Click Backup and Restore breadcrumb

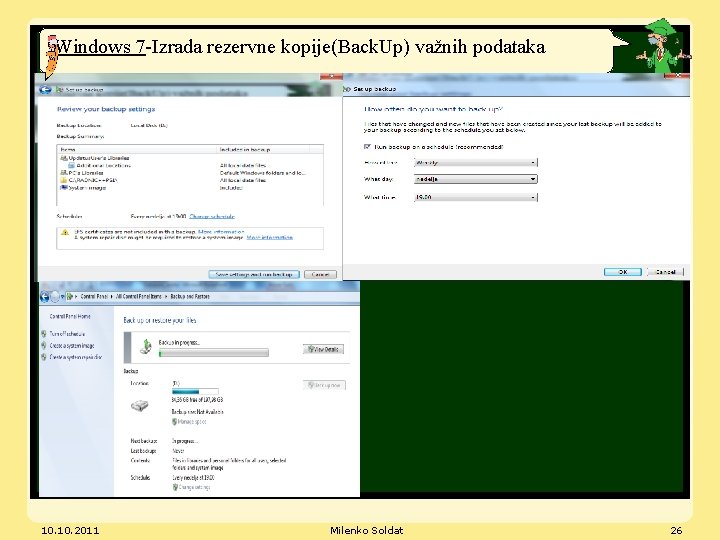[190, 297]
